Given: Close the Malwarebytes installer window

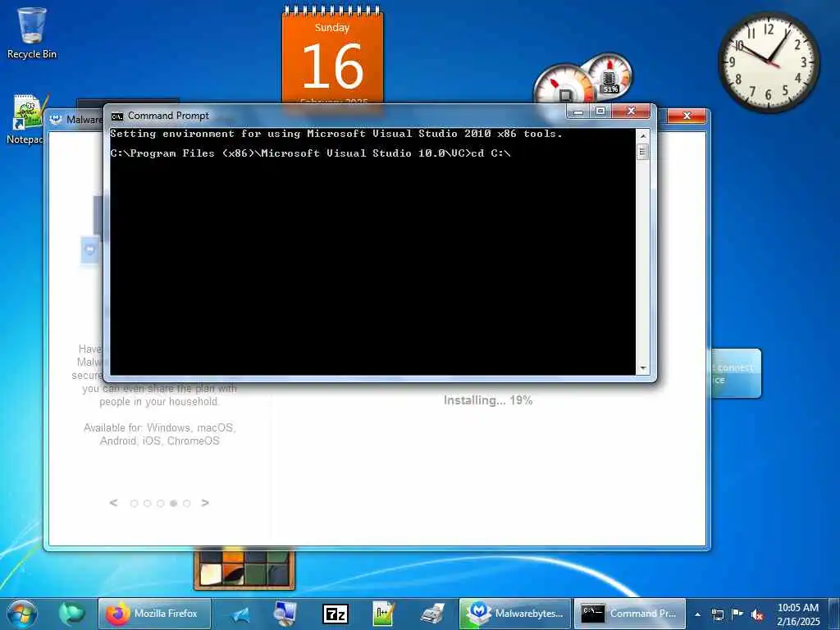Looking at the screenshot, I should pos(687,116).
